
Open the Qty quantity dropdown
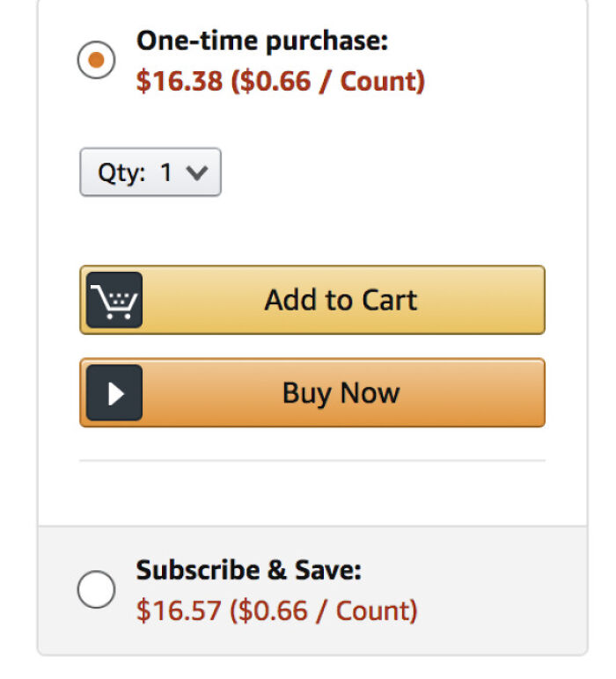(x=150, y=172)
